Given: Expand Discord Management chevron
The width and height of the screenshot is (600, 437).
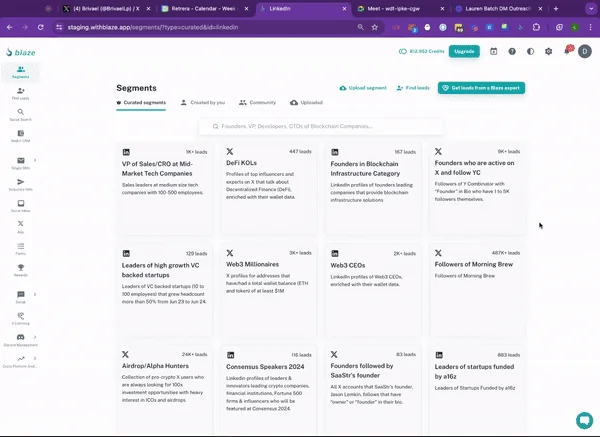Looking at the screenshot, I should (x=35, y=337).
